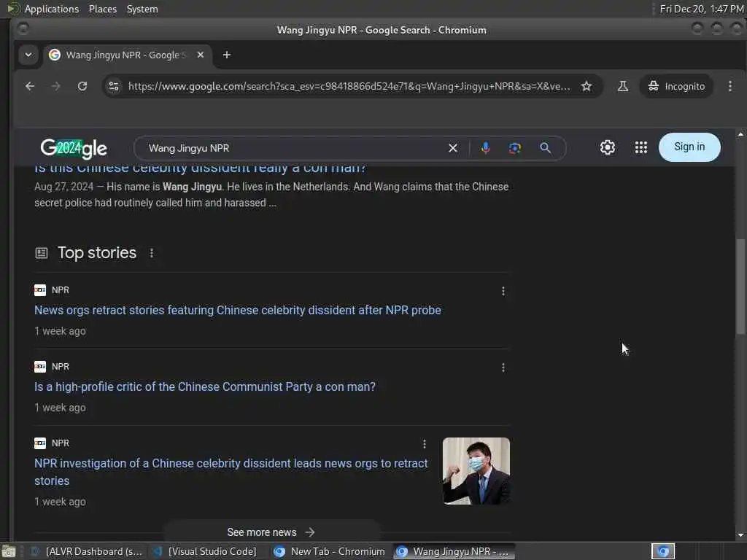Click the show desktop icon in taskbar
747x560 pixels.
[9, 551]
